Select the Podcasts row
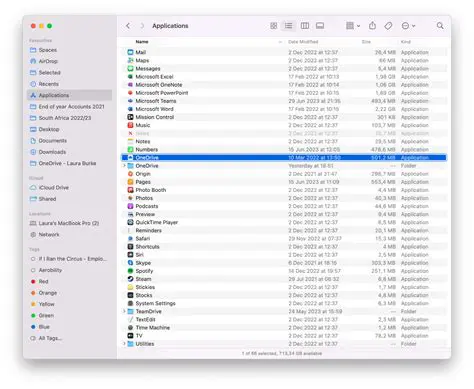The height and width of the screenshot is (389, 474). point(284,206)
